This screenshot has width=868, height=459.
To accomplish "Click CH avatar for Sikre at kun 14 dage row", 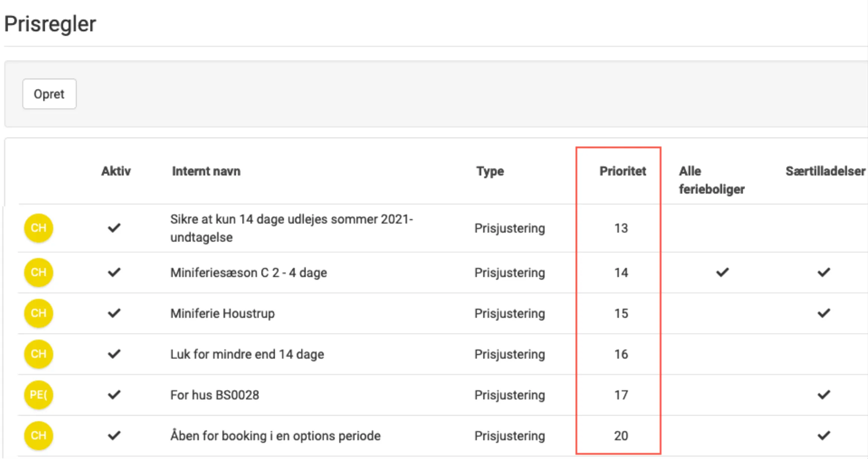I will point(38,228).
